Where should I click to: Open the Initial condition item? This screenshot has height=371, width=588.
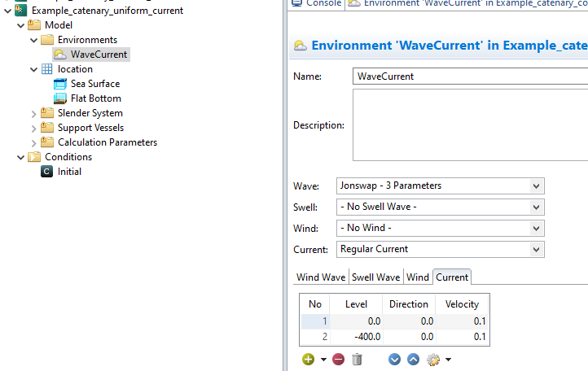click(69, 172)
